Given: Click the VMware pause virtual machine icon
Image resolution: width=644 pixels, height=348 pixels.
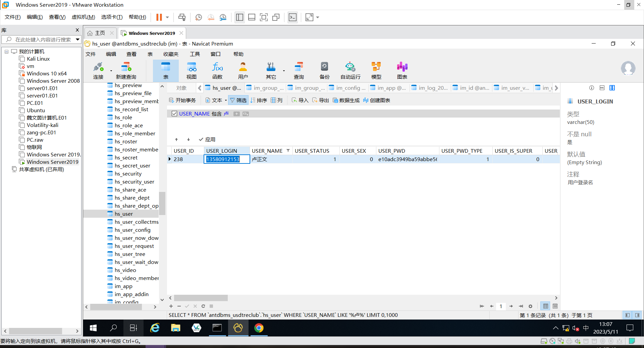Looking at the screenshot, I should pos(159,17).
